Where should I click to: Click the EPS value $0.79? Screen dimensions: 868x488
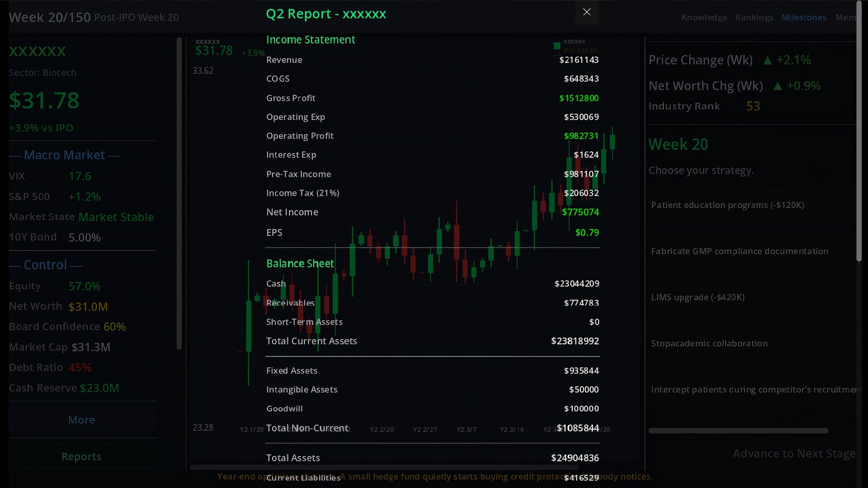click(587, 232)
